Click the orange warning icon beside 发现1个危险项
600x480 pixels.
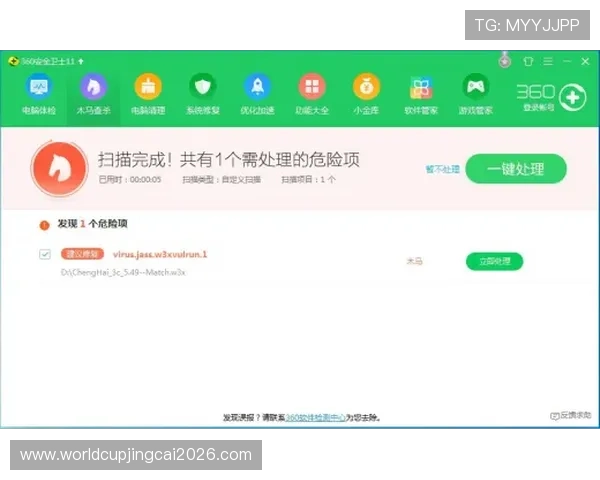click(45, 225)
